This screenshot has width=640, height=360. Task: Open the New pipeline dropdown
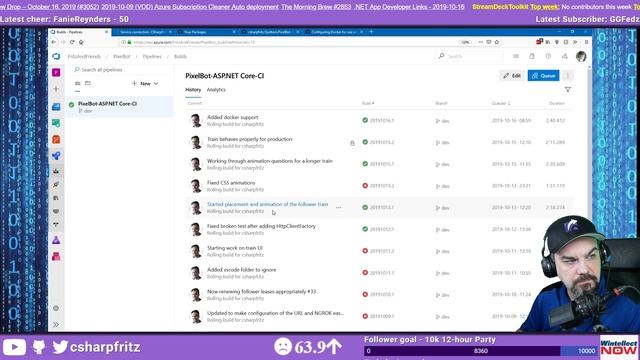[145, 83]
